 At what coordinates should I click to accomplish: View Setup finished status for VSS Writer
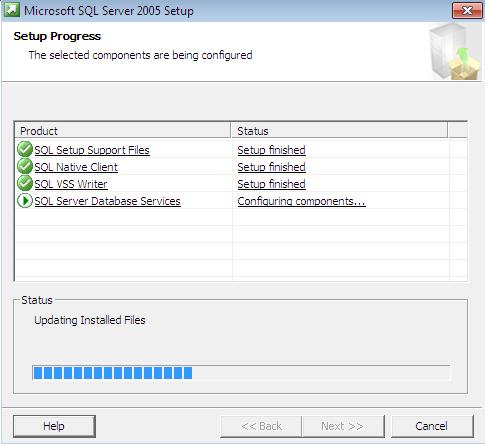tap(271, 184)
